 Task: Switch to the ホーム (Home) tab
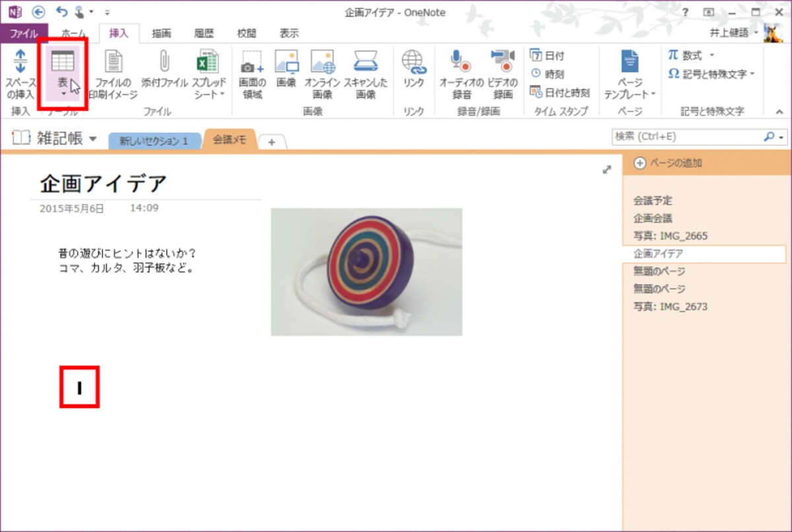tap(73, 33)
